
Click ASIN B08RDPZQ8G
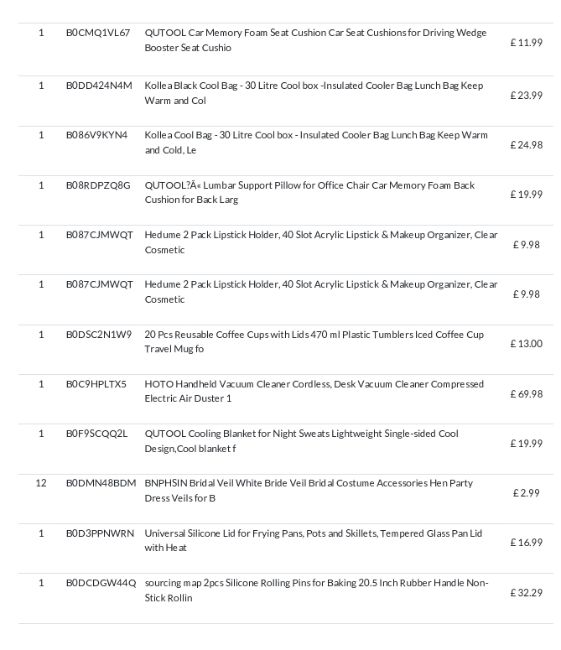(x=98, y=185)
